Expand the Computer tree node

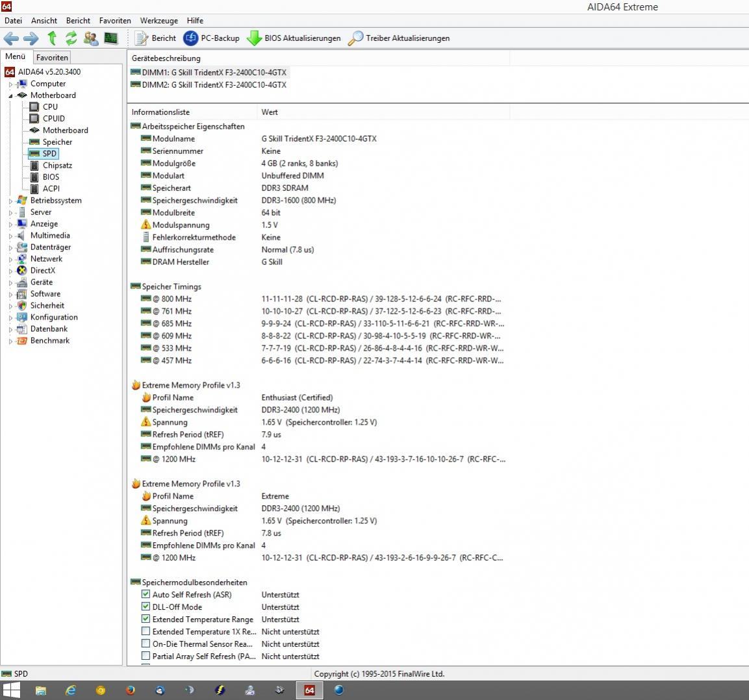[x=10, y=84]
